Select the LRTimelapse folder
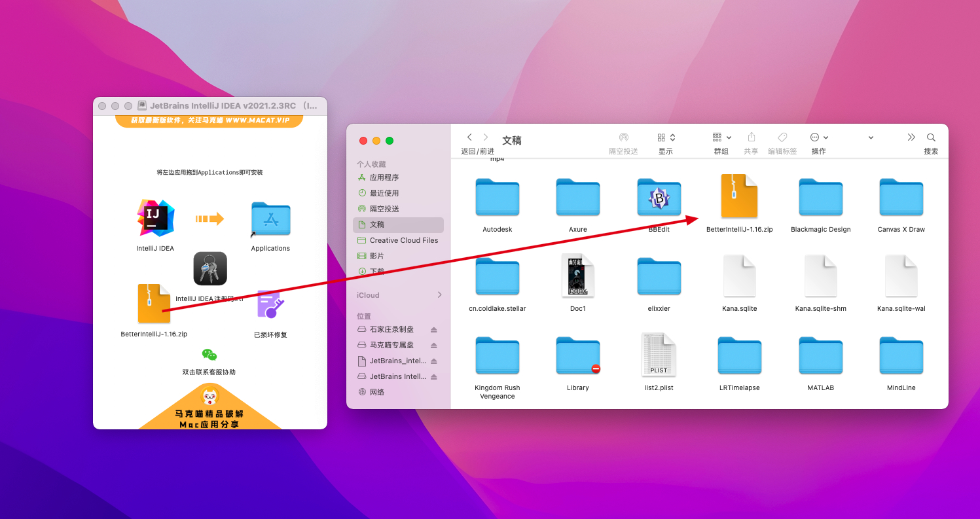 pos(740,355)
